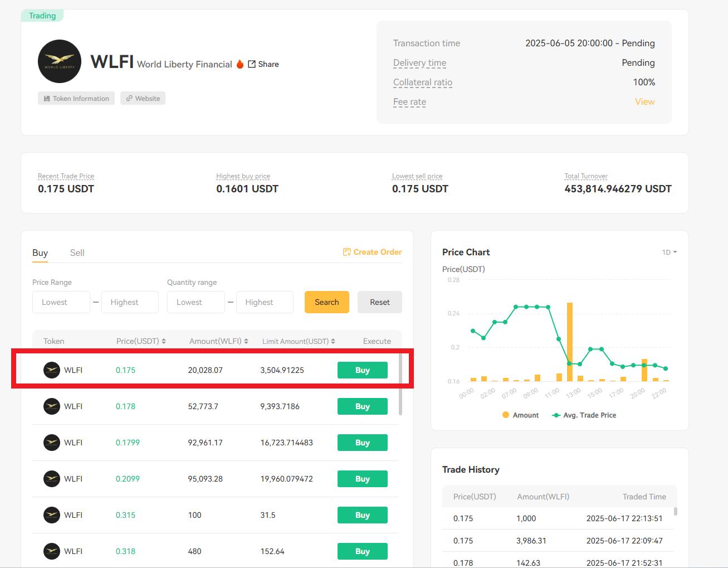Open the Website link button

pyautogui.click(x=143, y=99)
